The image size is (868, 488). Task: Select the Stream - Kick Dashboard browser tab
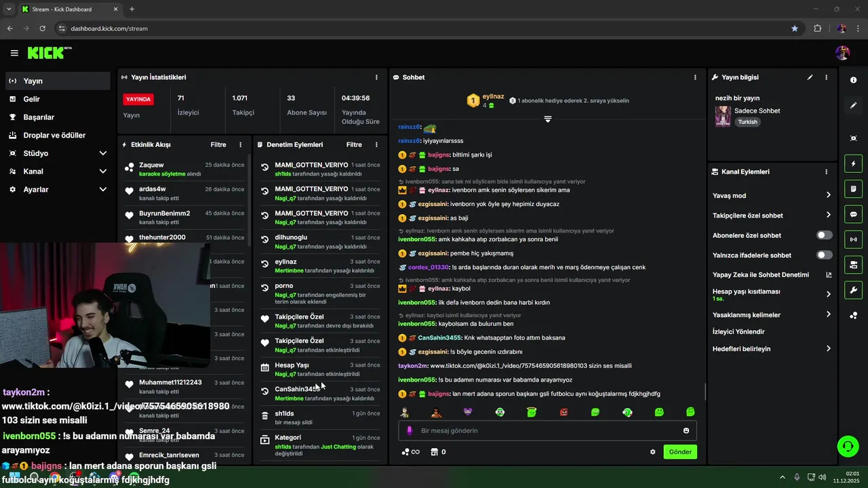[70, 9]
